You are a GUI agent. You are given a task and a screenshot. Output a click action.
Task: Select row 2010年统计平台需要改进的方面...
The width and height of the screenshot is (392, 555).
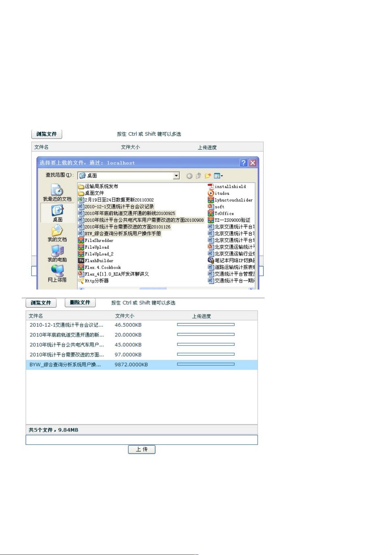(142, 355)
